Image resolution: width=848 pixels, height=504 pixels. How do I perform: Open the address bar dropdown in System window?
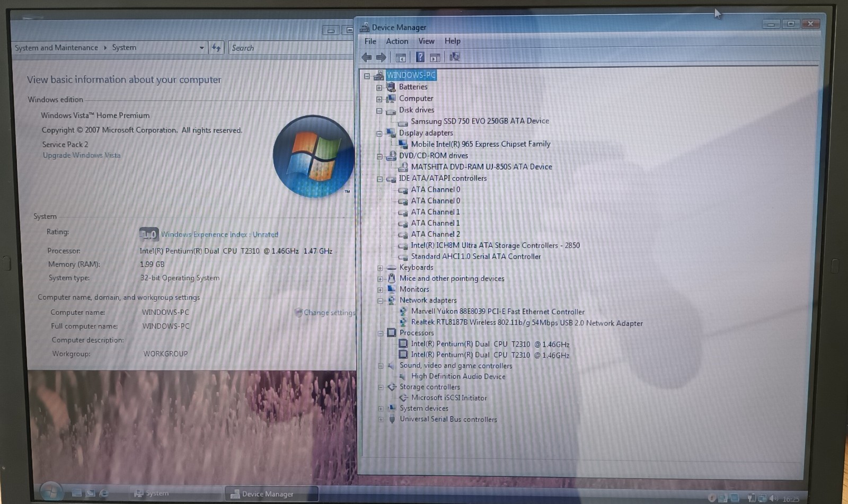click(201, 48)
